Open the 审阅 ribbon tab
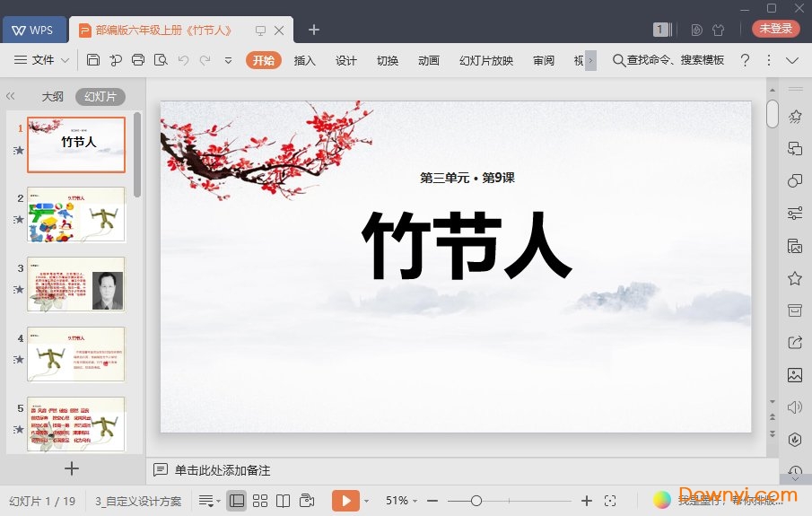 [x=544, y=61]
